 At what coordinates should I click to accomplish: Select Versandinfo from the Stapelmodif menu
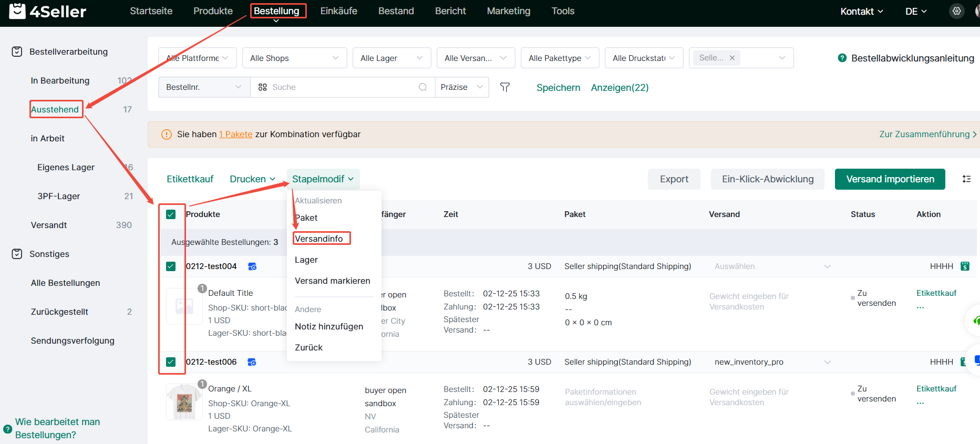click(x=319, y=239)
